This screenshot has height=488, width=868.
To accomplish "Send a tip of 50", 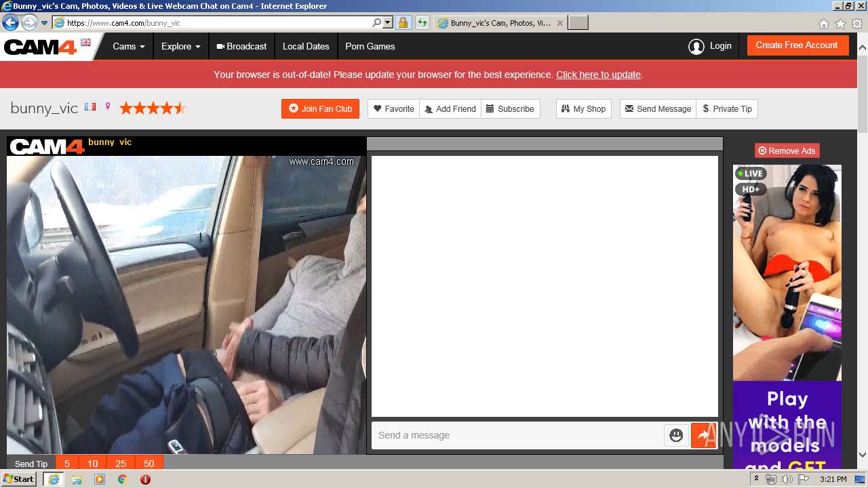I will pos(149,464).
